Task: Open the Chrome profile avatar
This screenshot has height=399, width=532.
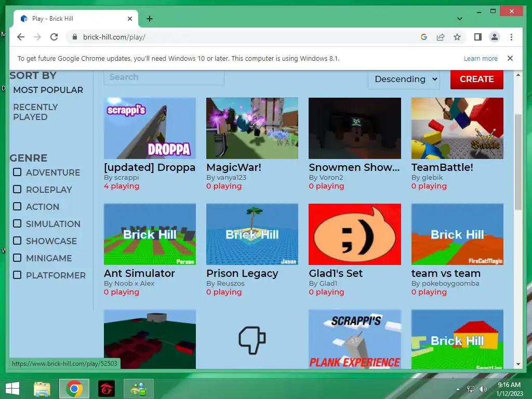Action: 495,37
